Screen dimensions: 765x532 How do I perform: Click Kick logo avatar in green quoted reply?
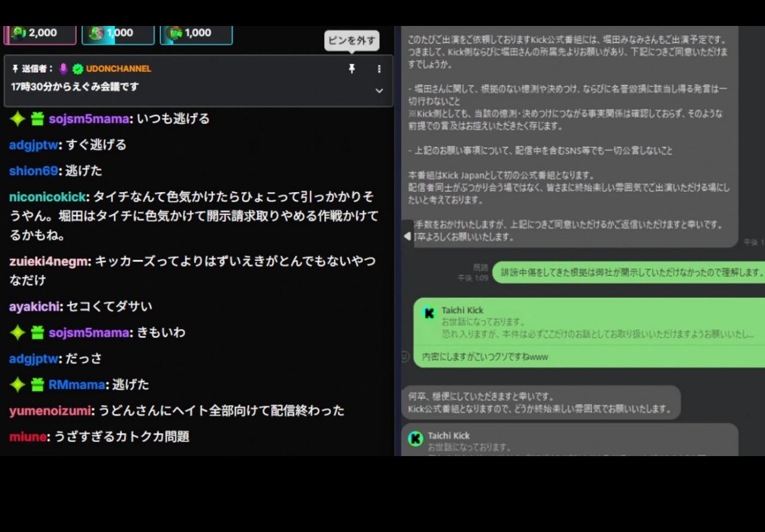click(x=429, y=313)
